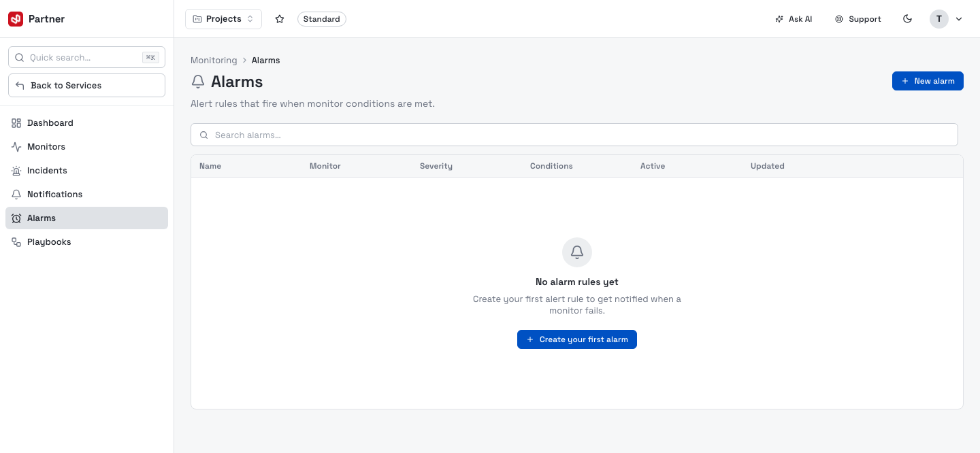Navigate to Notifications

[x=86, y=195]
